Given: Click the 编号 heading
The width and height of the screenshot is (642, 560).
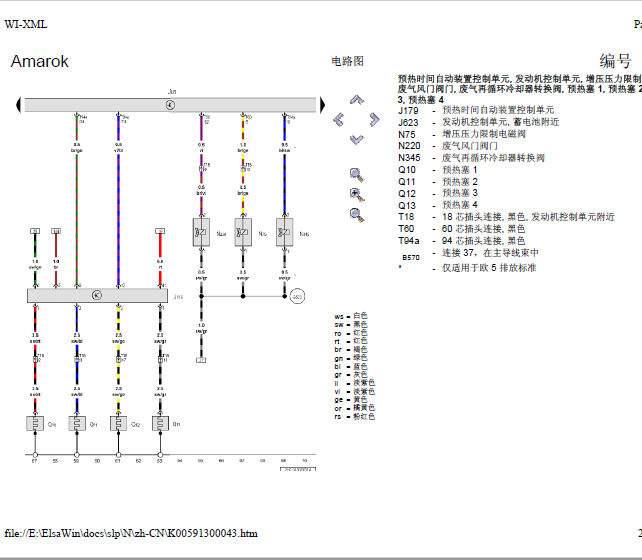Looking at the screenshot, I should [x=615, y=61].
